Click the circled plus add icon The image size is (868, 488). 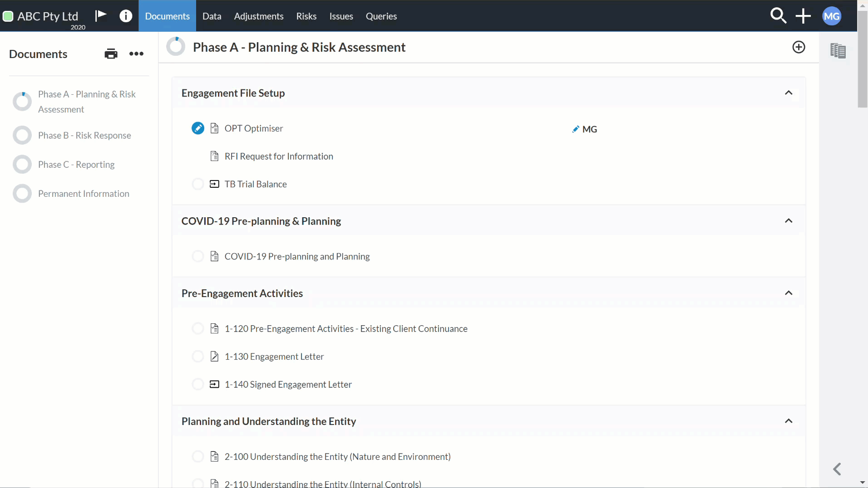tap(799, 47)
